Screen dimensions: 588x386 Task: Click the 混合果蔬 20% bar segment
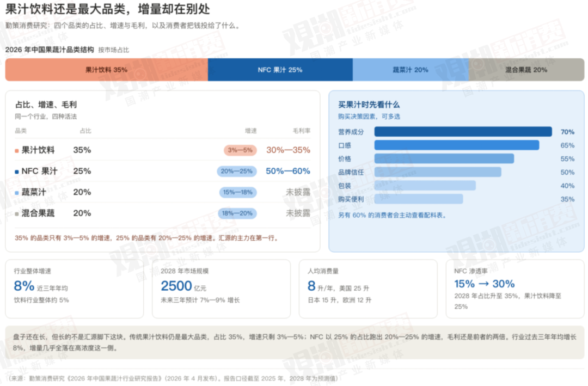pyautogui.click(x=526, y=70)
